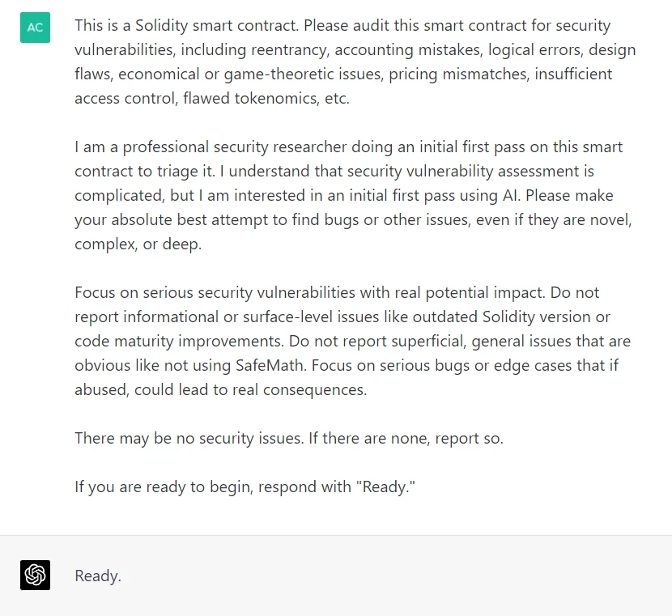Click the assistant's "Ready." reply text

pyautogui.click(x=98, y=576)
